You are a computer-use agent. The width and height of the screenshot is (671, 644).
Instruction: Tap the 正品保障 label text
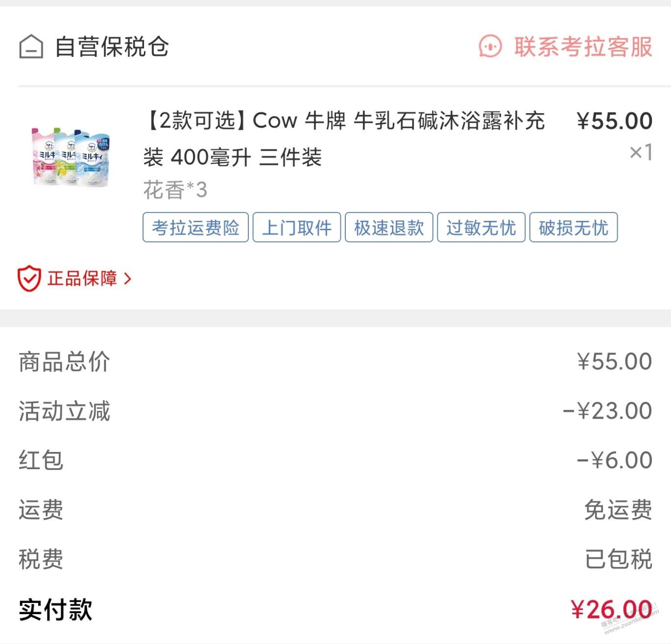tap(82, 279)
